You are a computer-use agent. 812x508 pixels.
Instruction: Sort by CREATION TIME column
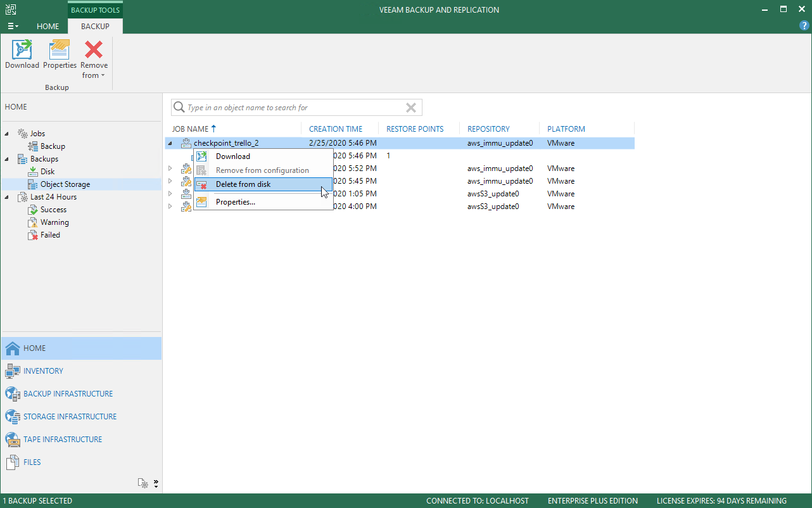coord(336,129)
